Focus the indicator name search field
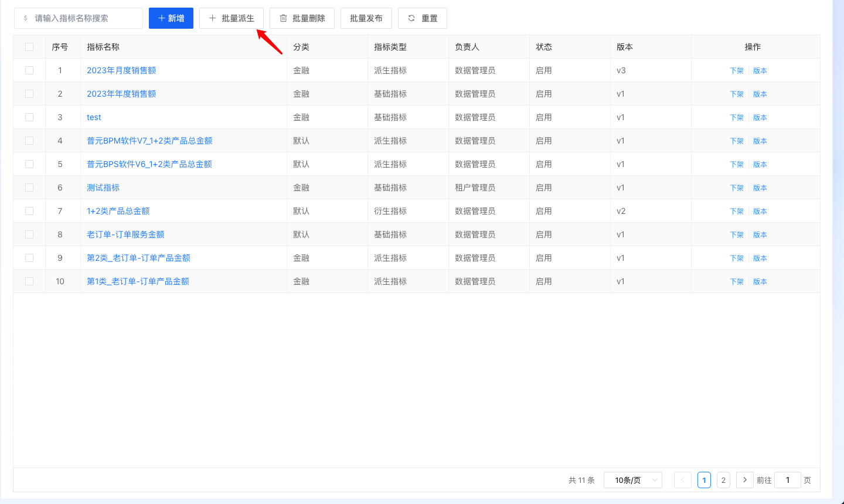 [82, 18]
